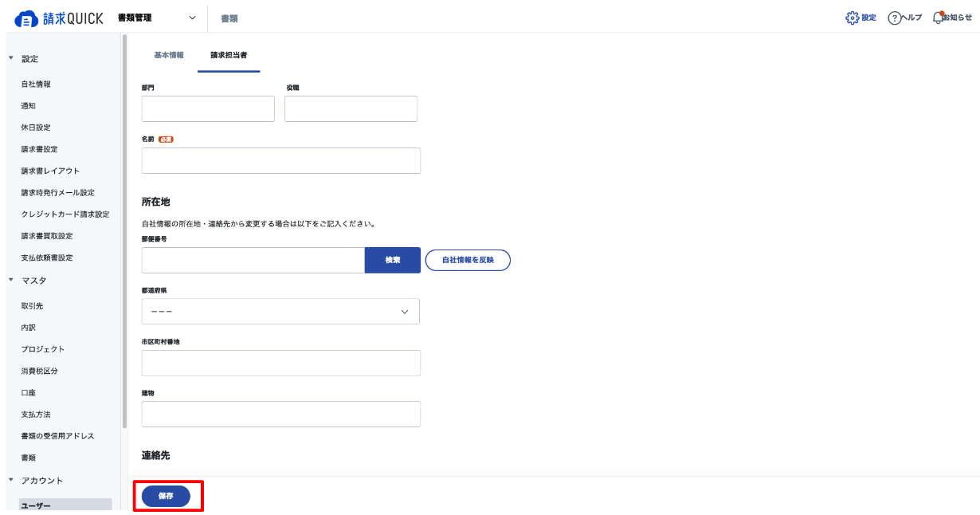This screenshot has height=515, width=980.
Task: Click the sidebar vertical scrollbar
Action: point(124,239)
